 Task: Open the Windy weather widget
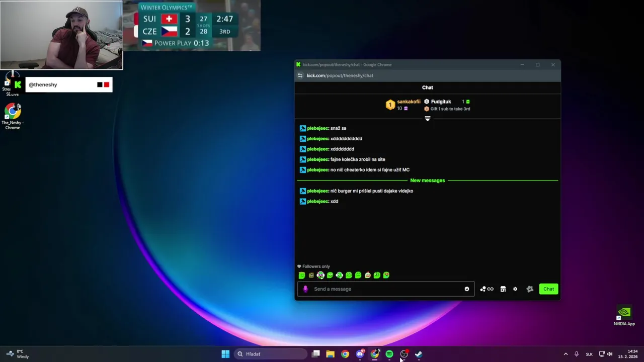17,354
